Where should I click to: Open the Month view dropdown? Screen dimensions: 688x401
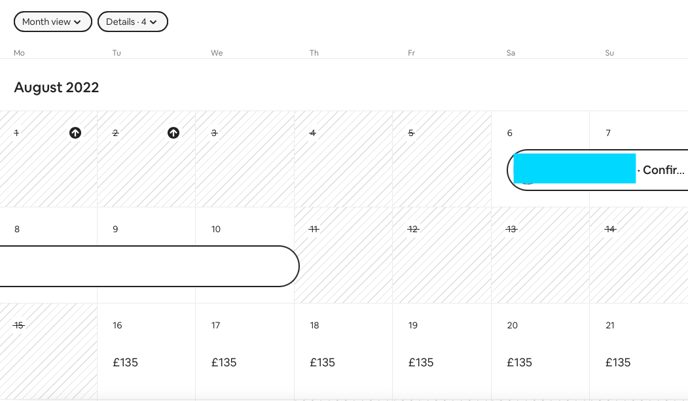pos(53,21)
